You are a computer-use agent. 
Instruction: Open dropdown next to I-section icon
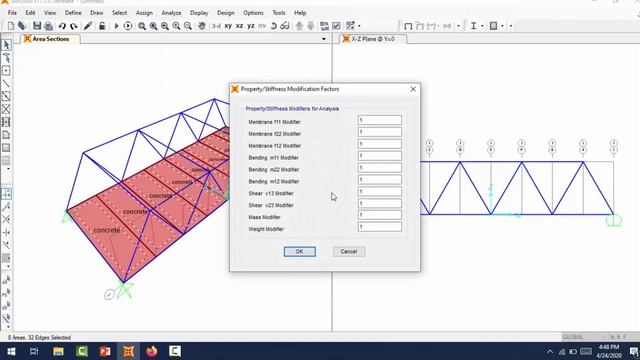click(482, 26)
